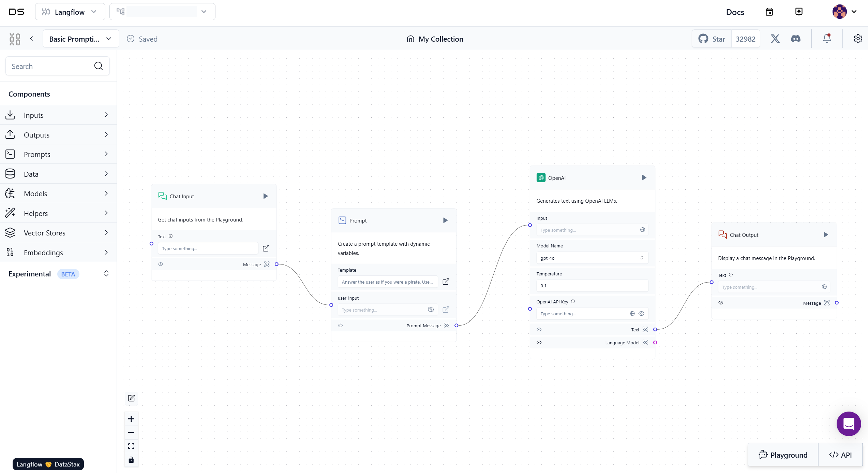This screenshot has width=868, height=473.
Task: Click the add note icon on canvas
Action: [131, 398]
